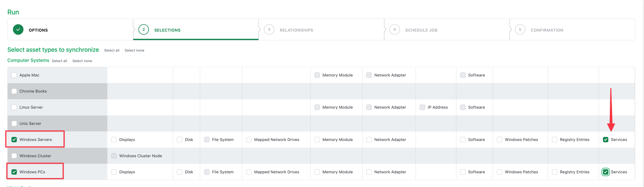Toggle the Windows Cluster Node checkbox
The height and width of the screenshot is (187, 644).
pyautogui.click(x=114, y=156)
